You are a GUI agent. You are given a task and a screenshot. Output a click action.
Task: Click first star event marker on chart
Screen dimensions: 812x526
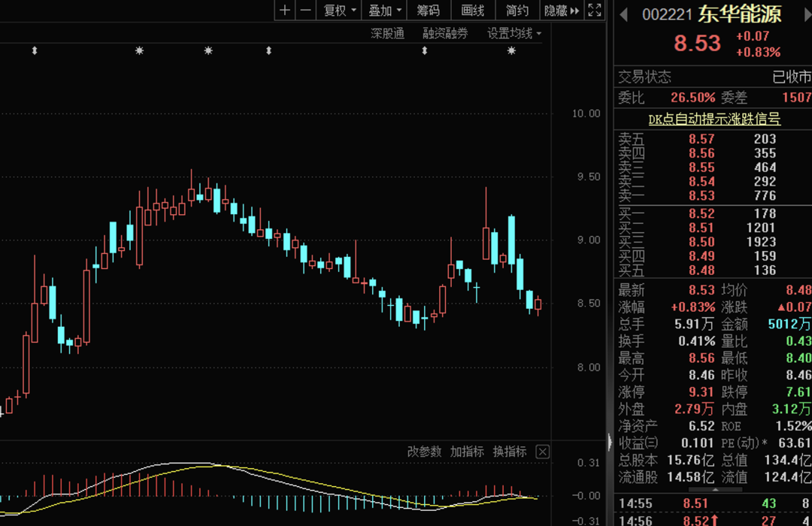[139, 51]
